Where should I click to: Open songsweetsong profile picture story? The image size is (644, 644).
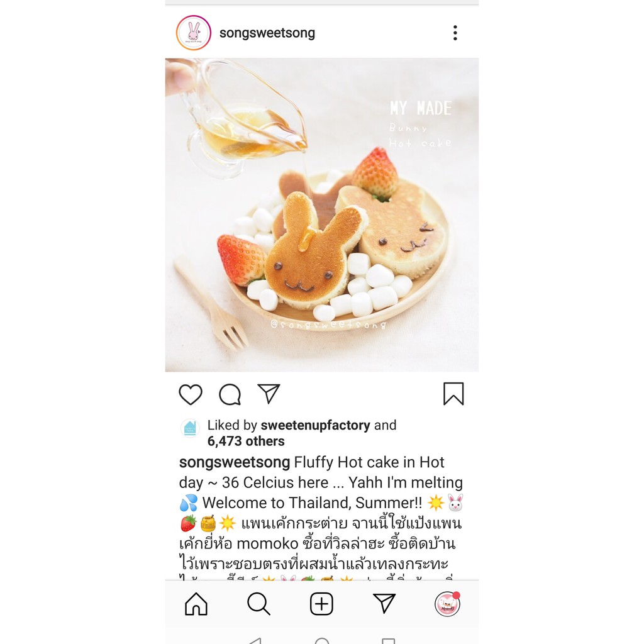pyautogui.click(x=194, y=33)
